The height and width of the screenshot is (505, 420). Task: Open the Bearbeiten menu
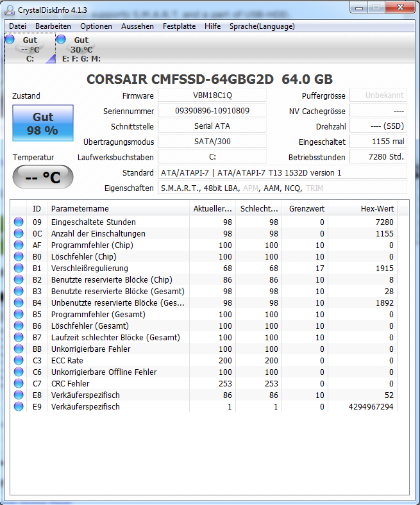pos(53,26)
